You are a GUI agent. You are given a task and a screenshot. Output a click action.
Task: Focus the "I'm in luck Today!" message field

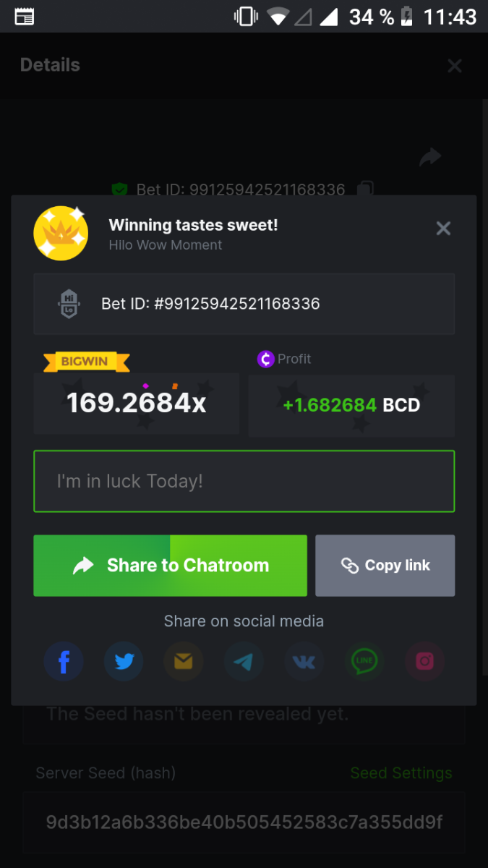point(244,481)
